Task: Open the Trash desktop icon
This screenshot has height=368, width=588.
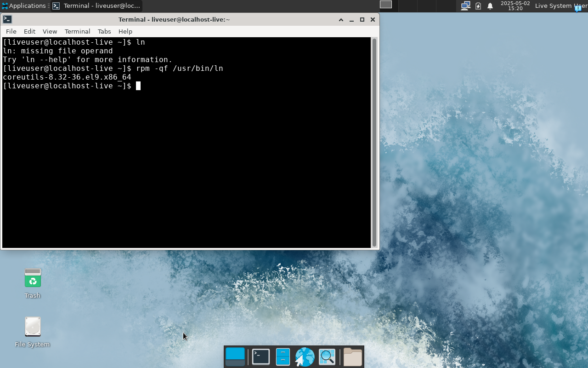Action: (33, 279)
